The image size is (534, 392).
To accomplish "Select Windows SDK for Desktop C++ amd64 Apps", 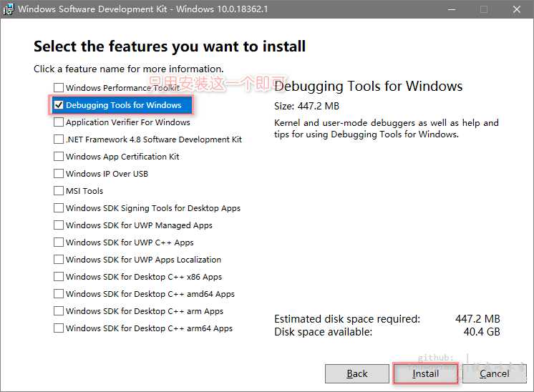I will (59, 294).
